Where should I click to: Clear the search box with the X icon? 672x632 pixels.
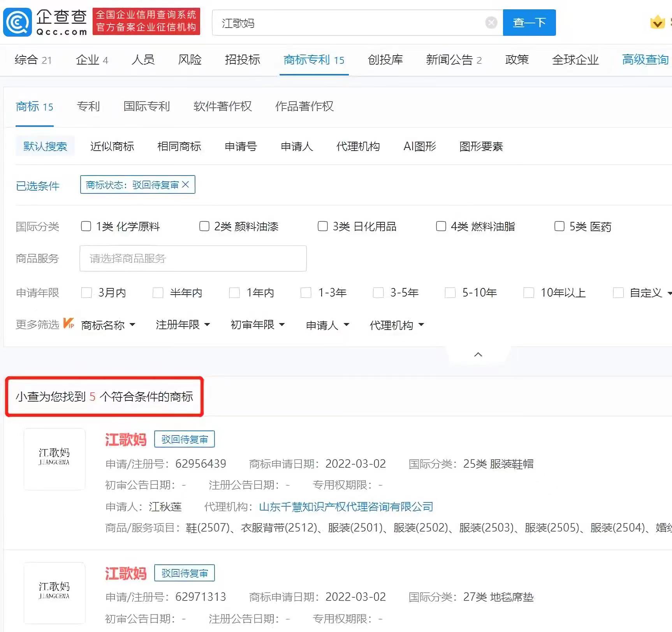coord(491,23)
